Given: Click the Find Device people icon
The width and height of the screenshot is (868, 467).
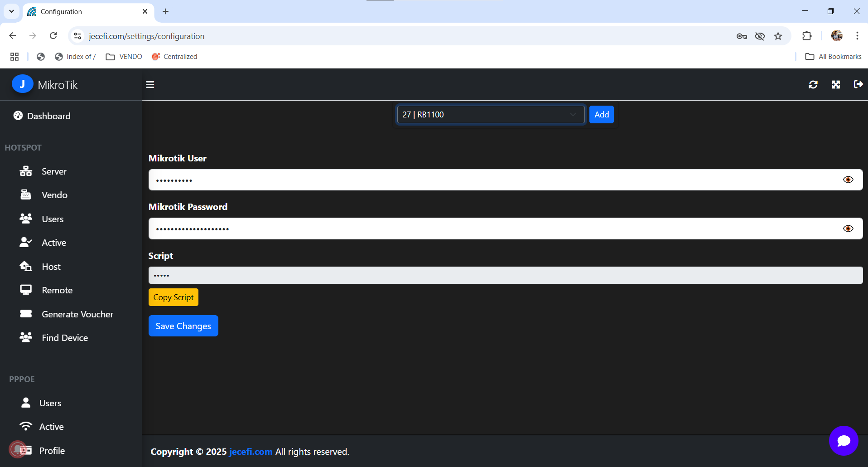Looking at the screenshot, I should coord(26,337).
